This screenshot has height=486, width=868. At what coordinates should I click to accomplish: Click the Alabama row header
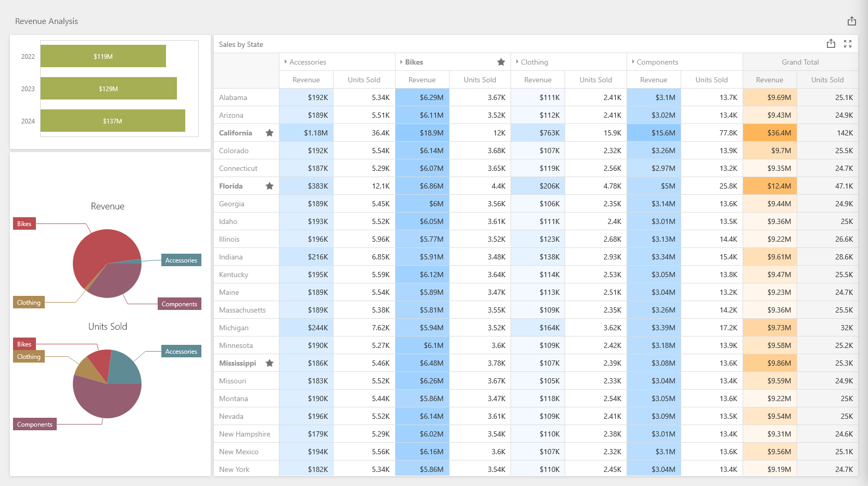[x=233, y=97]
